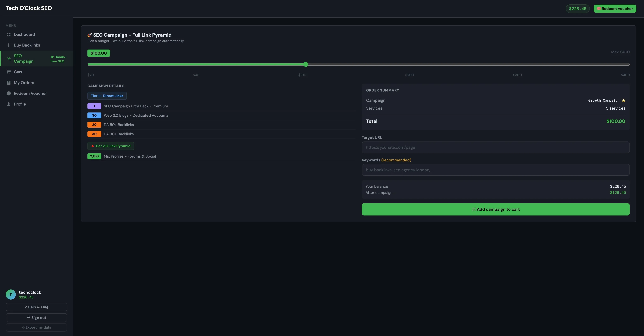This screenshot has height=336, width=644.
Task: Open the Profile page
Action: click(x=36, y=104)
